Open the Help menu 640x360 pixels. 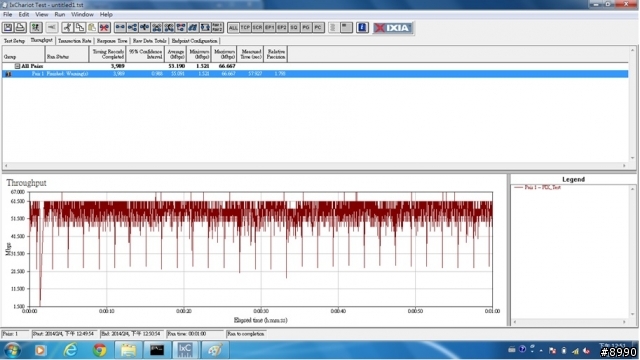(x=106, y=14)
